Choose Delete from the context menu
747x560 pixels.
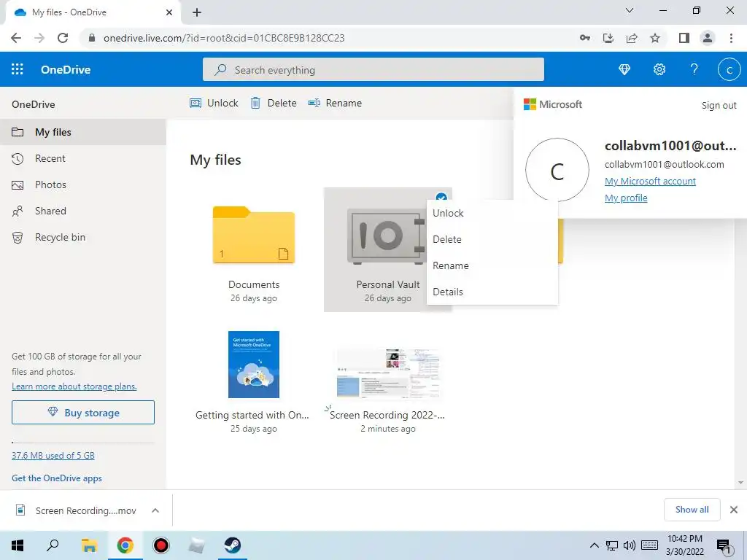(492, 239)
